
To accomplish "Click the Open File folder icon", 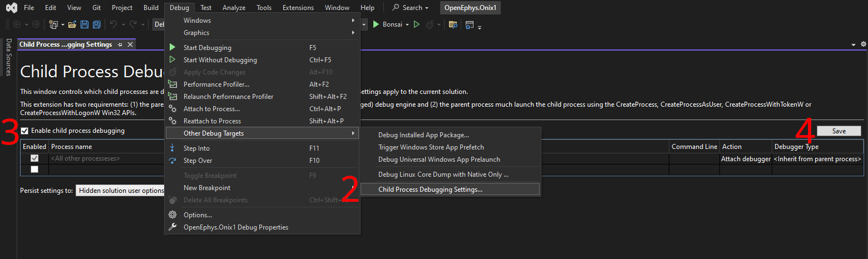I will 72,24.
